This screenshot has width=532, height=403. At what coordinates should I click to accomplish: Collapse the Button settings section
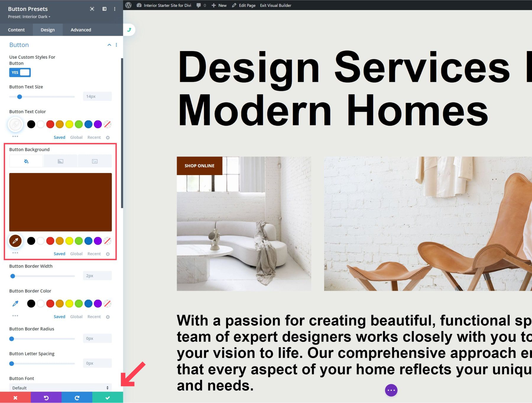[109, 45]
